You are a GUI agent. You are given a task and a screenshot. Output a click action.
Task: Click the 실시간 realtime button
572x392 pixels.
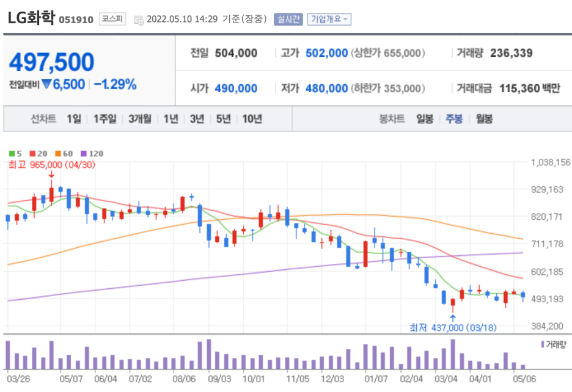point(288,19)
